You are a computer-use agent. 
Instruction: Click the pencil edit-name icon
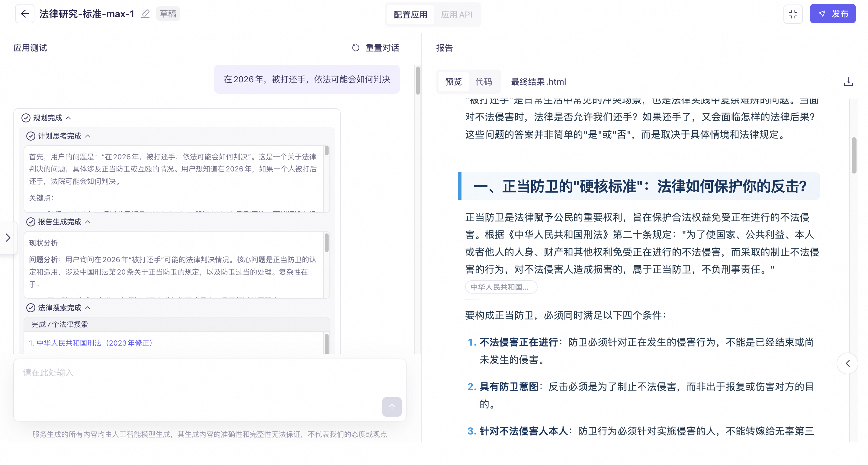pos(145,14)
